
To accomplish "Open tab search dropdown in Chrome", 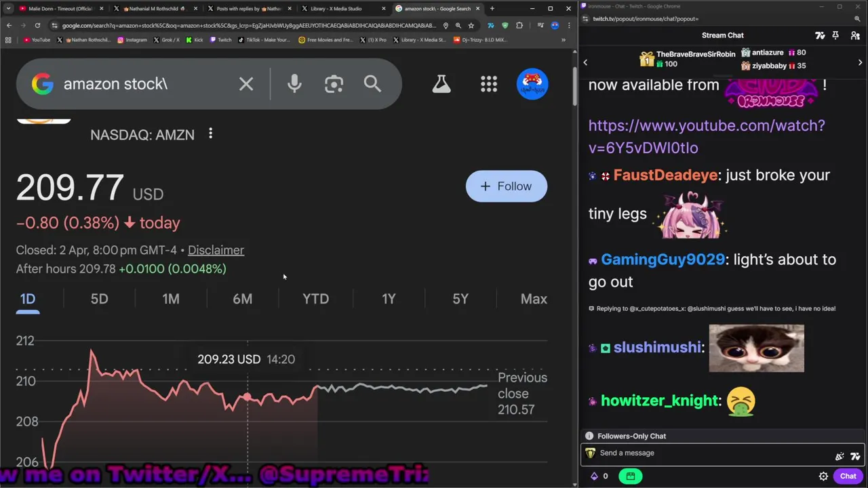I will 9,9.
